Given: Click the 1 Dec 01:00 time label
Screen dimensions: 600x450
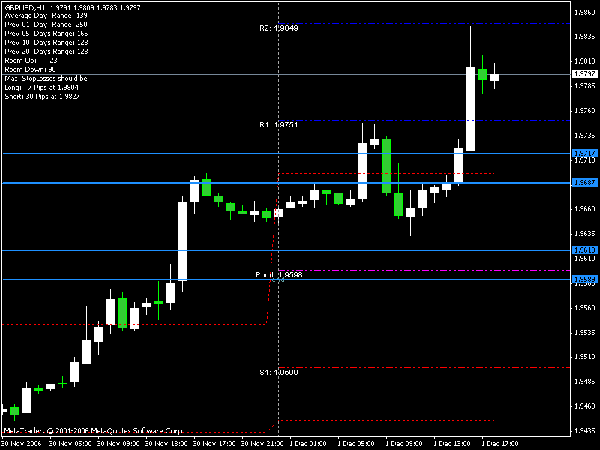Looking at the screenshot, I should 308,443.
